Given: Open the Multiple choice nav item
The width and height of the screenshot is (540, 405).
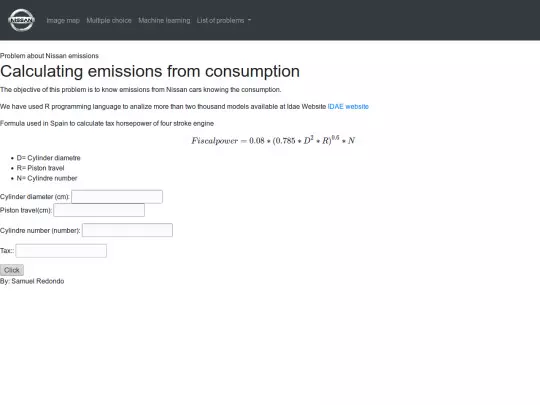Looking at the screenshot, I should [x=109, y=21].
